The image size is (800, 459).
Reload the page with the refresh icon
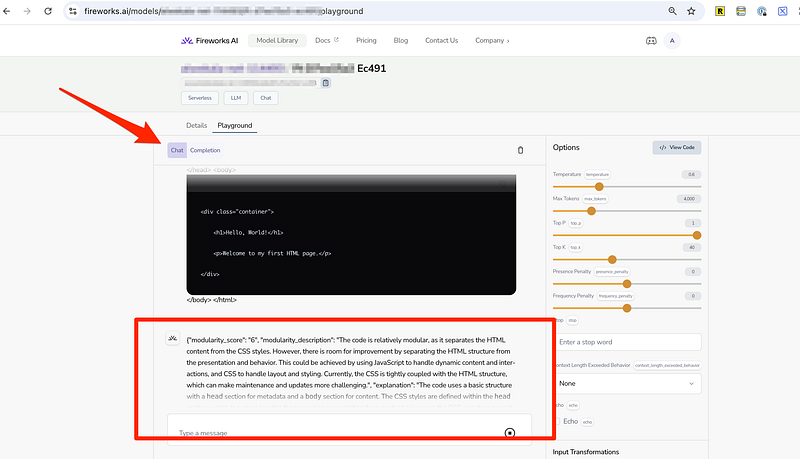point(48,11)
